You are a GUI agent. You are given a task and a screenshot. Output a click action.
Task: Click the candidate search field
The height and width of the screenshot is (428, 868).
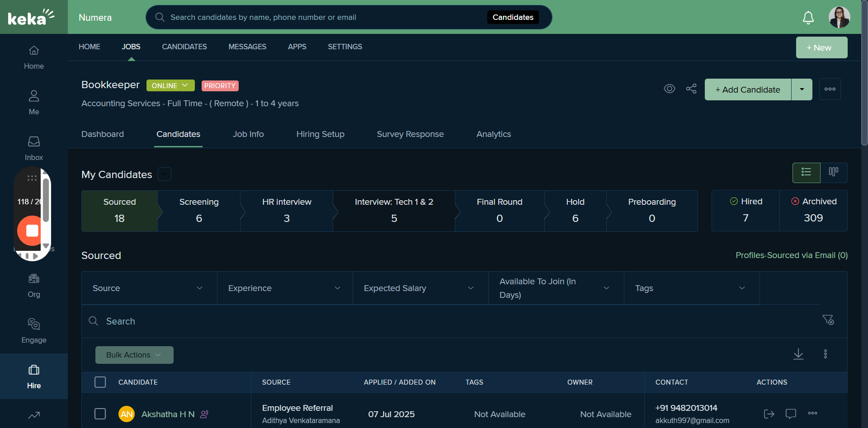pos(452,321)
